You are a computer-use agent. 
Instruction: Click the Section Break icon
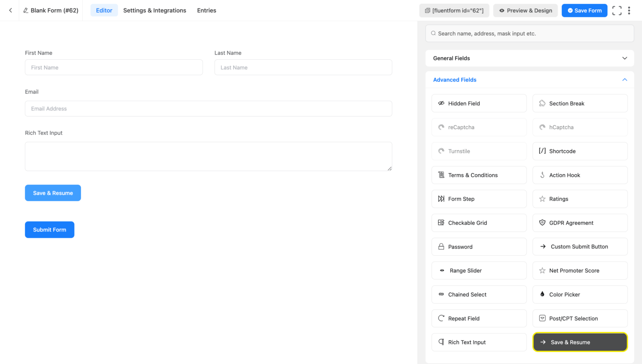point(542,103)
